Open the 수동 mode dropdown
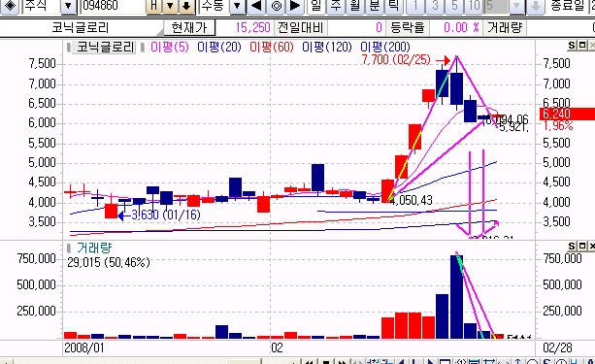Screen dimensions: 595x364 pos(237,6)
